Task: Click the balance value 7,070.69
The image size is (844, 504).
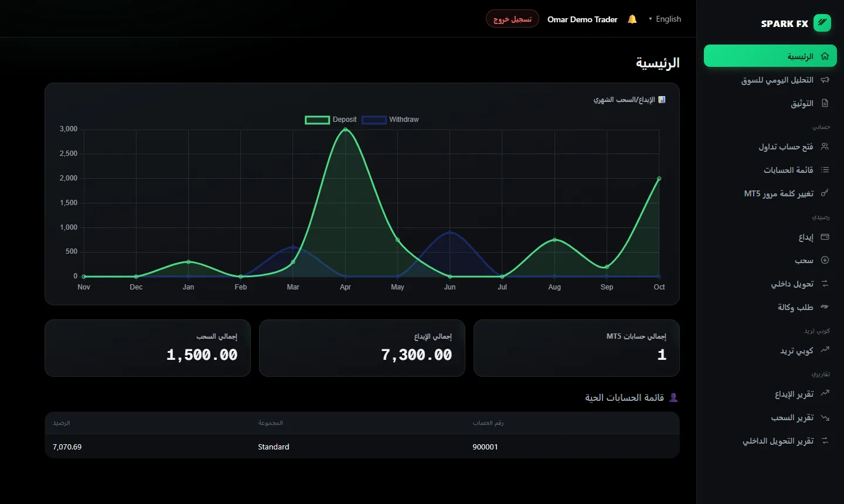Action: click(x=67, y=447)
